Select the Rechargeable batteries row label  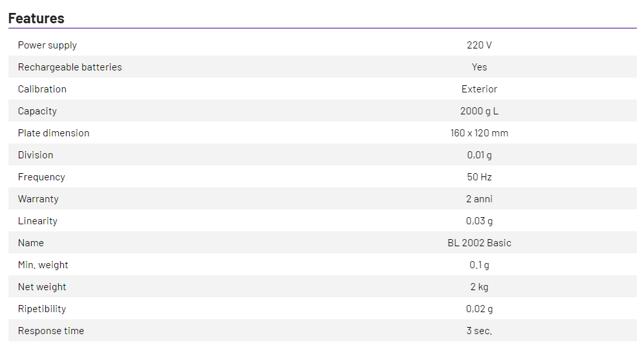pyautogui.click(x=70, y=67)
